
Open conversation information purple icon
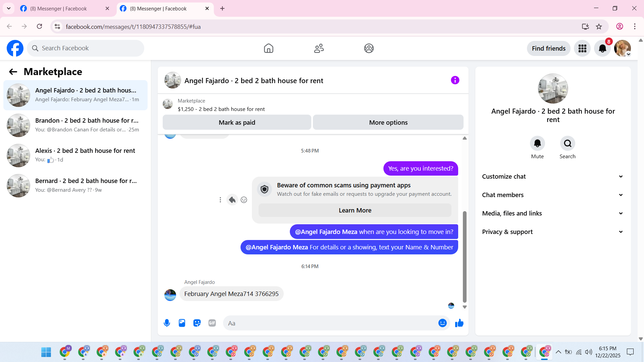(455, 80)
